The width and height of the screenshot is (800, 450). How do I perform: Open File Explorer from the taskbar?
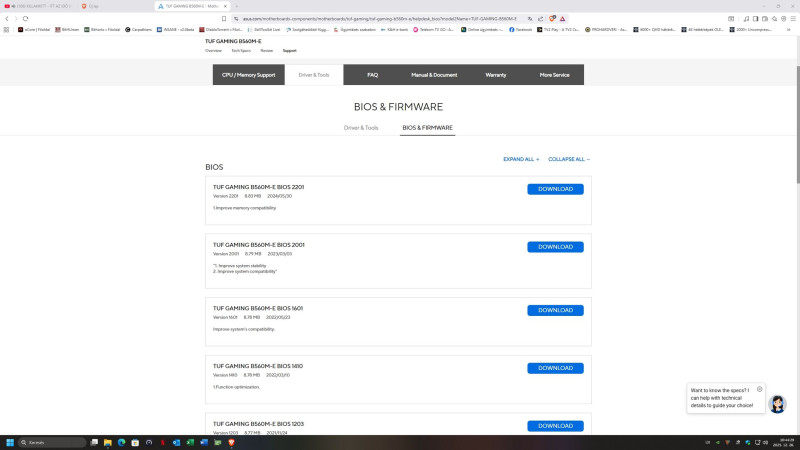pos(108,442)
